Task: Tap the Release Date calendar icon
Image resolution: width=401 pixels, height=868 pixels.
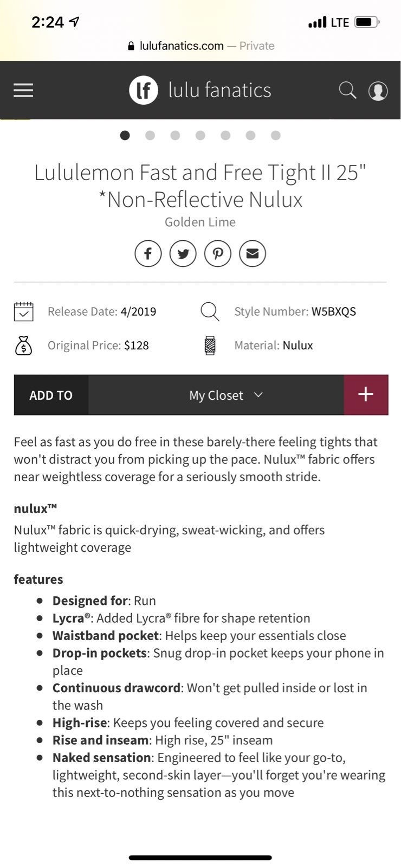Action: click(x=23, y=311)
